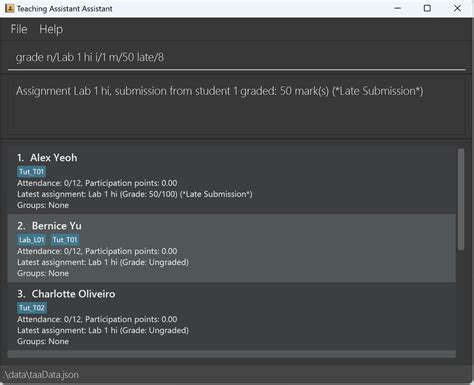The image size is (474, 385).
Task: Select the Charlotte Oliveiro entry
Action: 232,316
